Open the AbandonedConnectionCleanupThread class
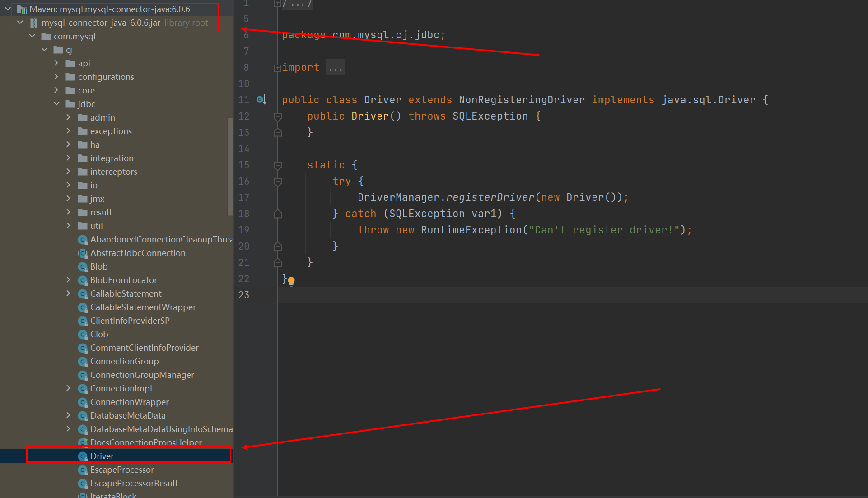 [x=162, y=239]
